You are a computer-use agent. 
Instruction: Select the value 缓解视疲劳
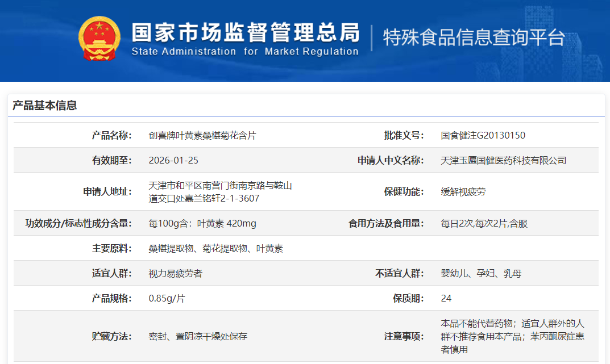463,192
